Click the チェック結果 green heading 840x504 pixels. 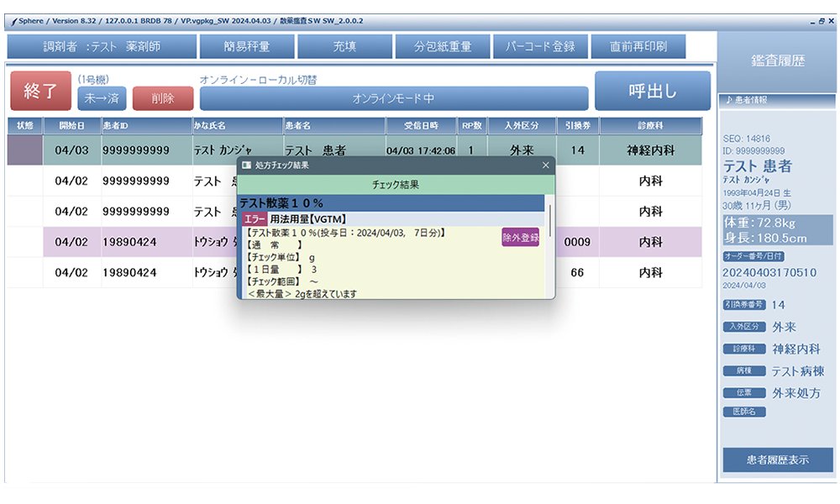tap(396, 184)
